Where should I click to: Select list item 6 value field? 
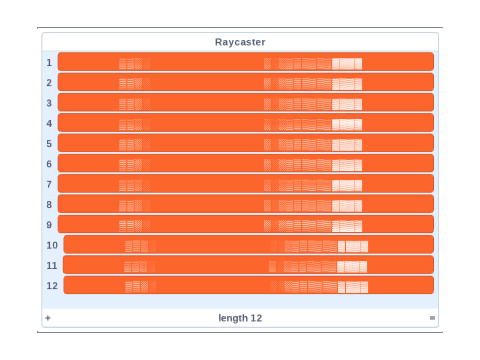[246, 163]
